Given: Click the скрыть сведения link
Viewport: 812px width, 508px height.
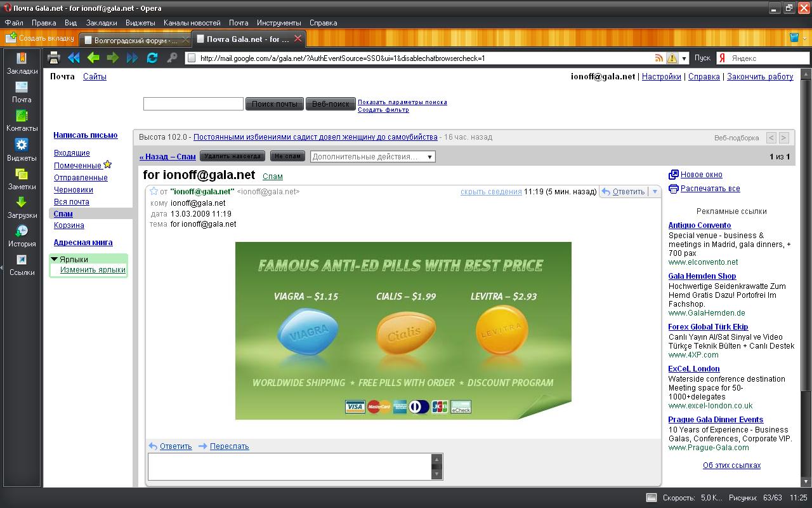Looking at the screenshot, I should [x=491, y=192].
